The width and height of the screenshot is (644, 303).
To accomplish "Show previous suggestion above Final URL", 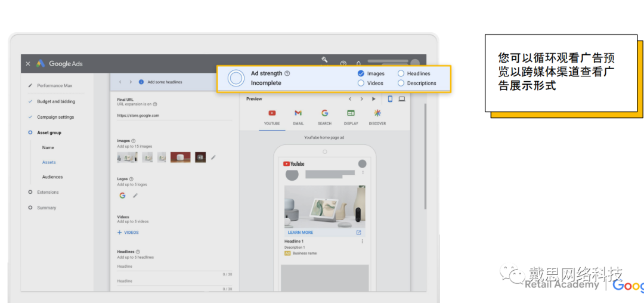I will coord(120,82).
